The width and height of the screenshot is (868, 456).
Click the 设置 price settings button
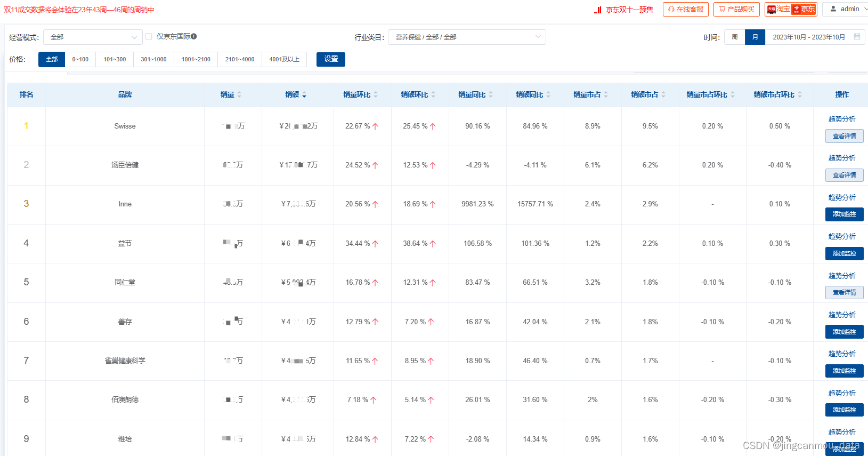click(x=331, y=59)
